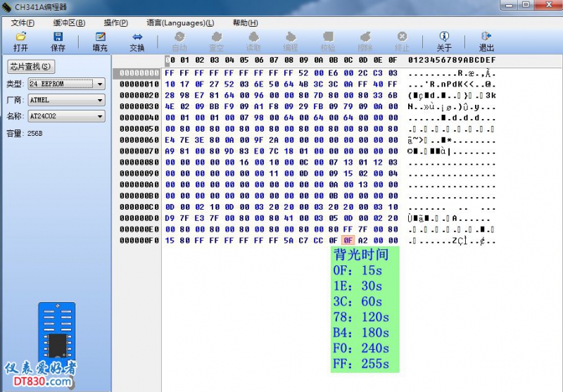
Task: Click the 读取 (Read) chip icon
Action: 253,37
